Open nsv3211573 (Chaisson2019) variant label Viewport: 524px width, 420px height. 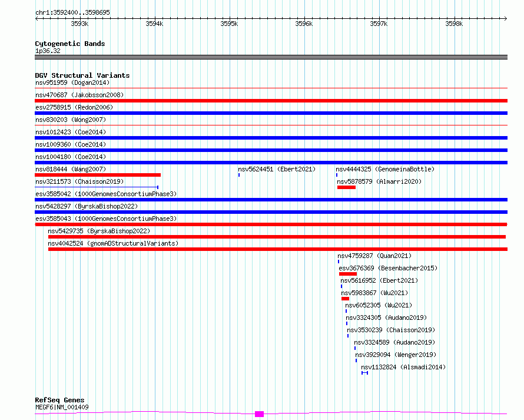(x=79, y=181)
